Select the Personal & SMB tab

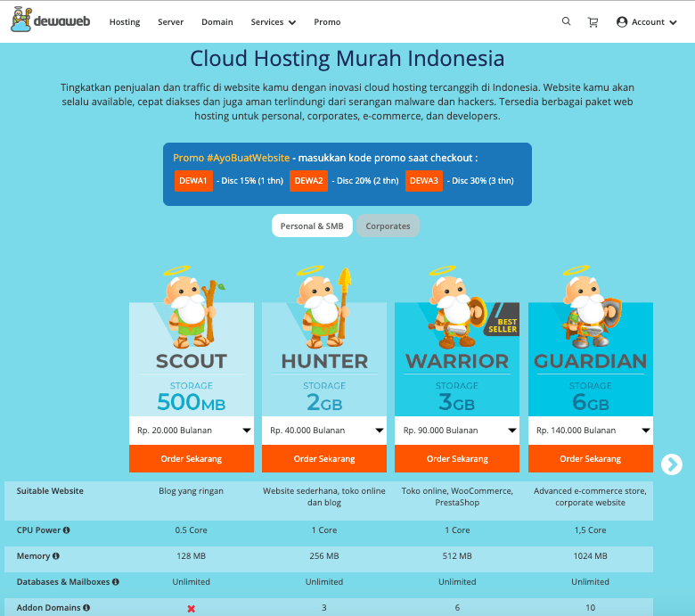(312, 226)
